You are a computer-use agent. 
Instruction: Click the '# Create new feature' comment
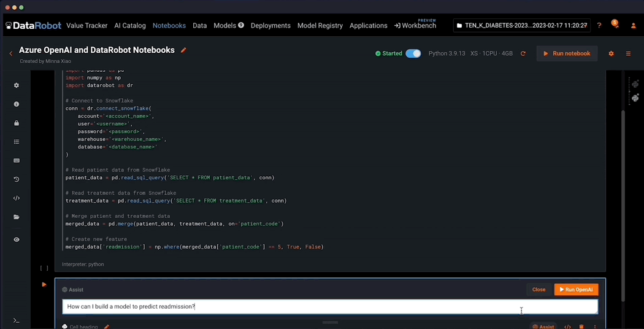(x=96, y=239)
